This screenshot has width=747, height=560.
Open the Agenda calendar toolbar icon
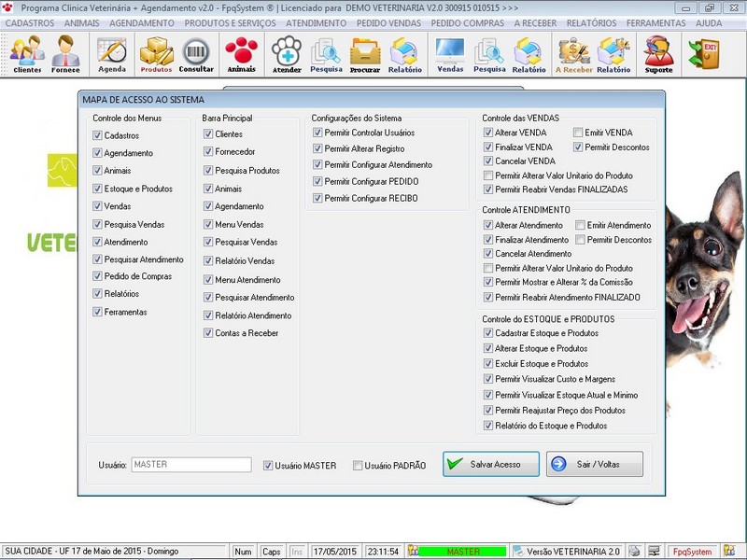pyautogui.click(x=112, y=54)
